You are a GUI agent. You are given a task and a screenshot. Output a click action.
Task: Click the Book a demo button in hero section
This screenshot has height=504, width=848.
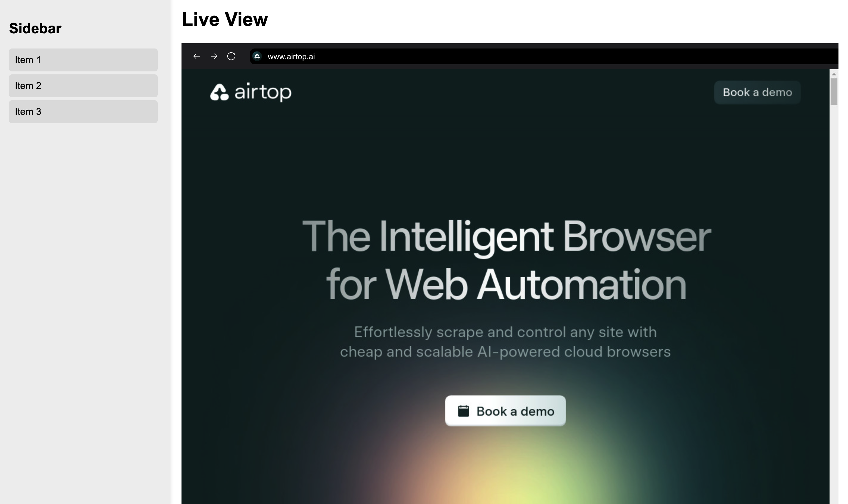pyautogui.click(x=506, y=411)
